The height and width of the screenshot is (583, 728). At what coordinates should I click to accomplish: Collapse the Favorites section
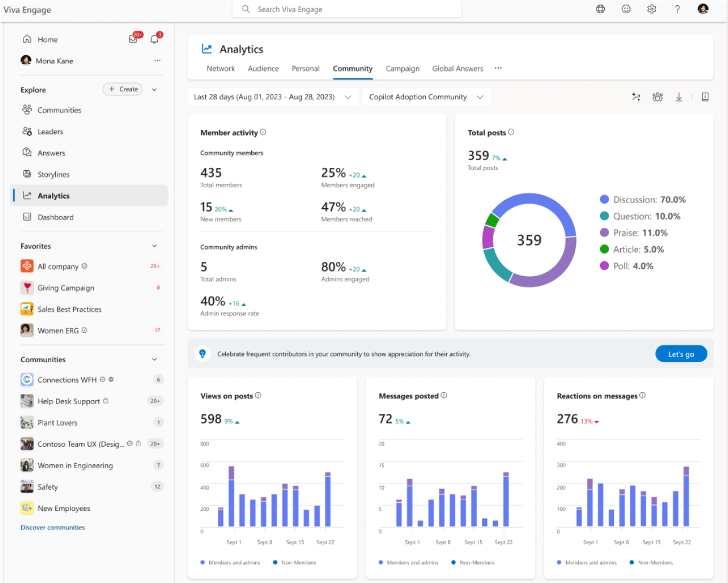point(154,246)
